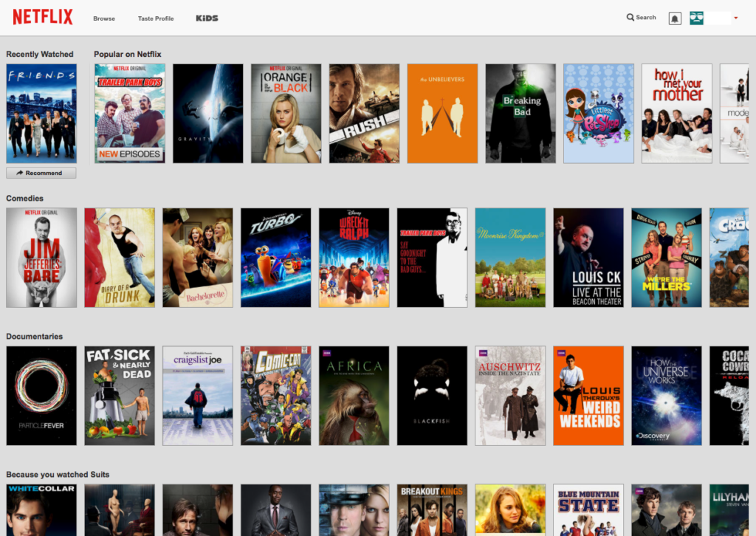Open the We're the Millers poster
The image size is (756, 536).
click(667, 258)
